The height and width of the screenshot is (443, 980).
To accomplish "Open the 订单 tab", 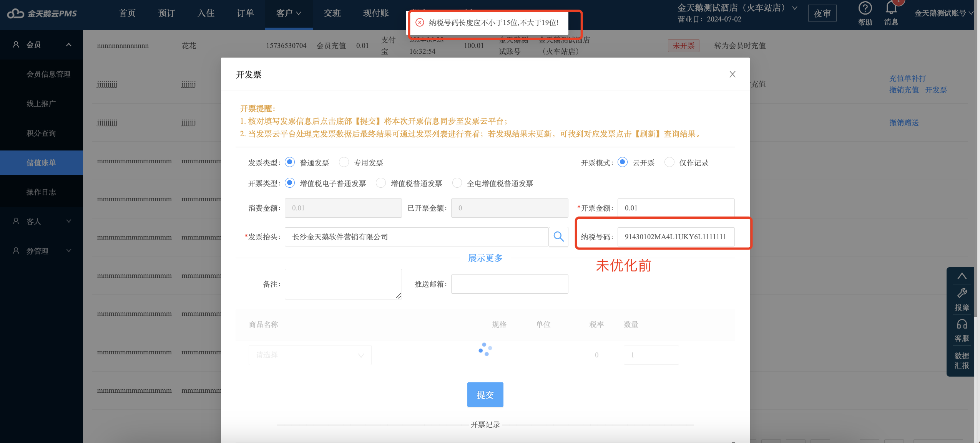I will [x=245, y=13].
